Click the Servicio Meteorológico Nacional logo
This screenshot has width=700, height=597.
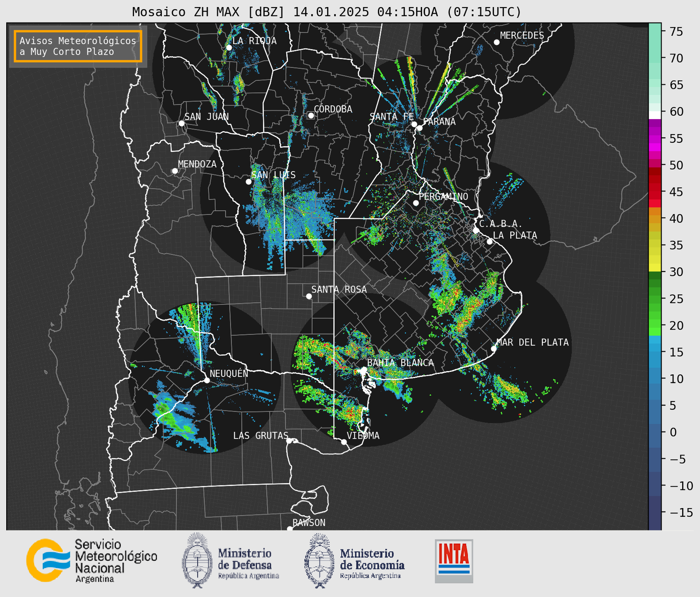click(x=48, y=560)
